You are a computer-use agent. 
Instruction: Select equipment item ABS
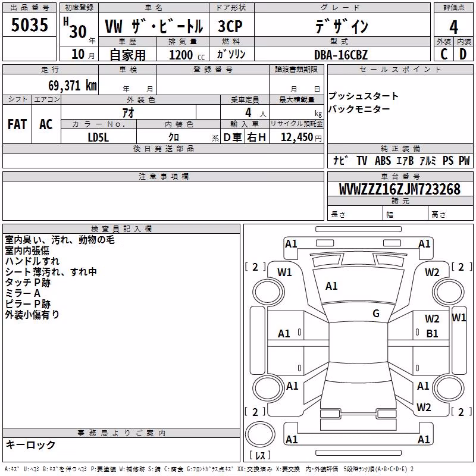(x=383, y=160)
